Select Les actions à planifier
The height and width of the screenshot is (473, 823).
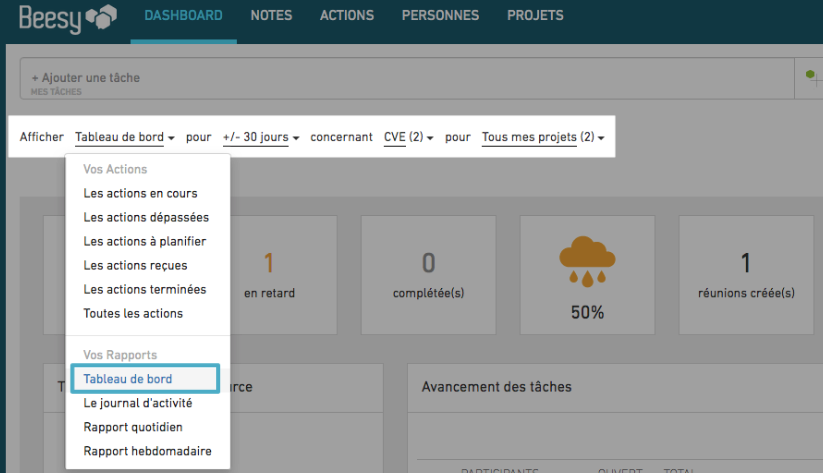(144, 241)
